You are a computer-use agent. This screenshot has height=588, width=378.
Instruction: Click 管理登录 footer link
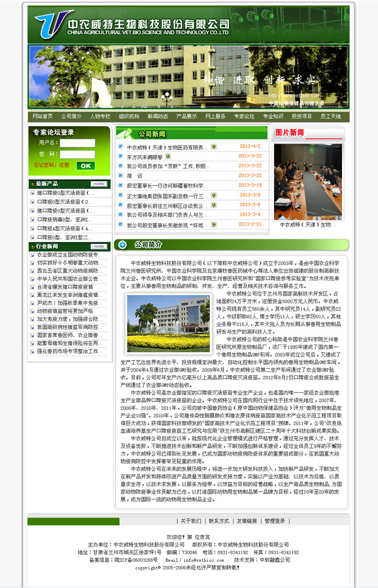coord(274,521)
